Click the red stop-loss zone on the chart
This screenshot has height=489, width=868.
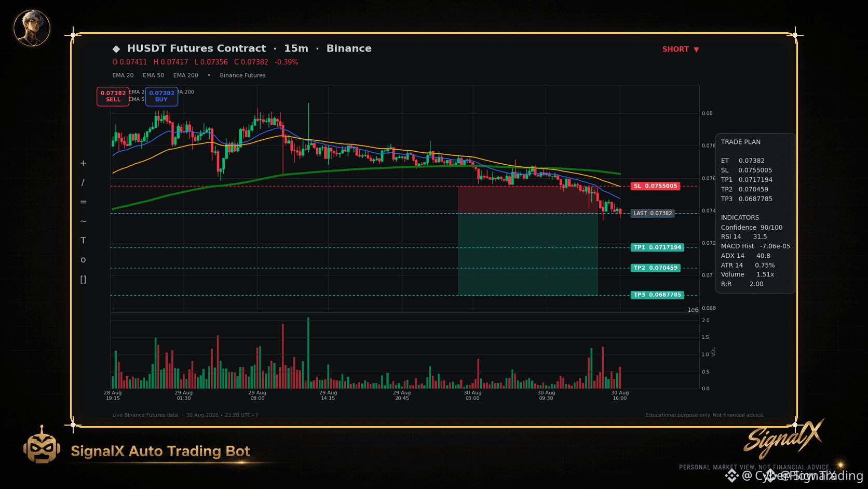tap(528, 200)
